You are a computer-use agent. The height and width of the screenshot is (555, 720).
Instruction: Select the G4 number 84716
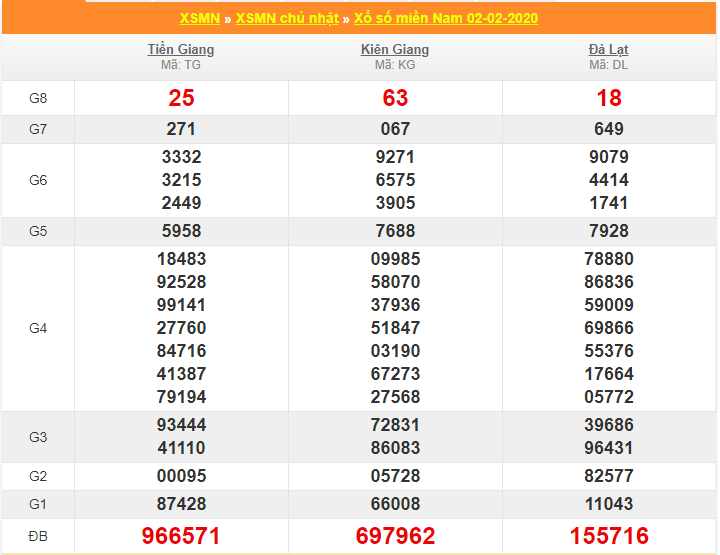tap(181, 351)
